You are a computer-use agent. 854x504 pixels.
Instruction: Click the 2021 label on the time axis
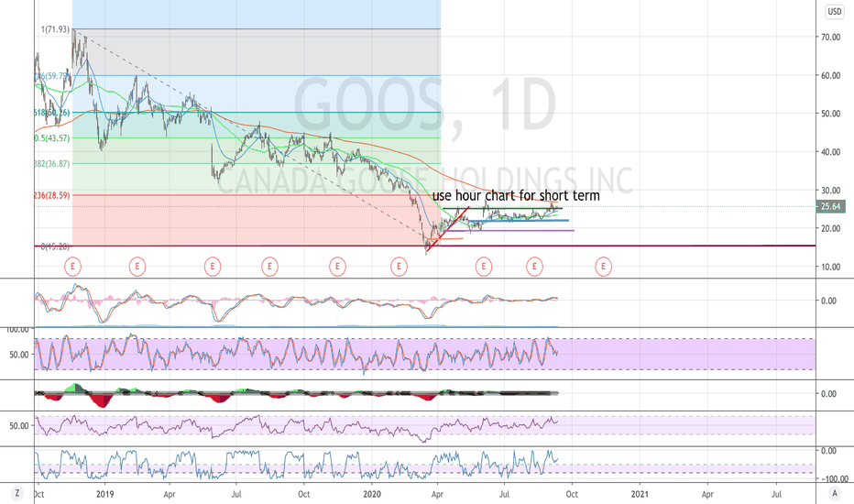tap(640, 494)
